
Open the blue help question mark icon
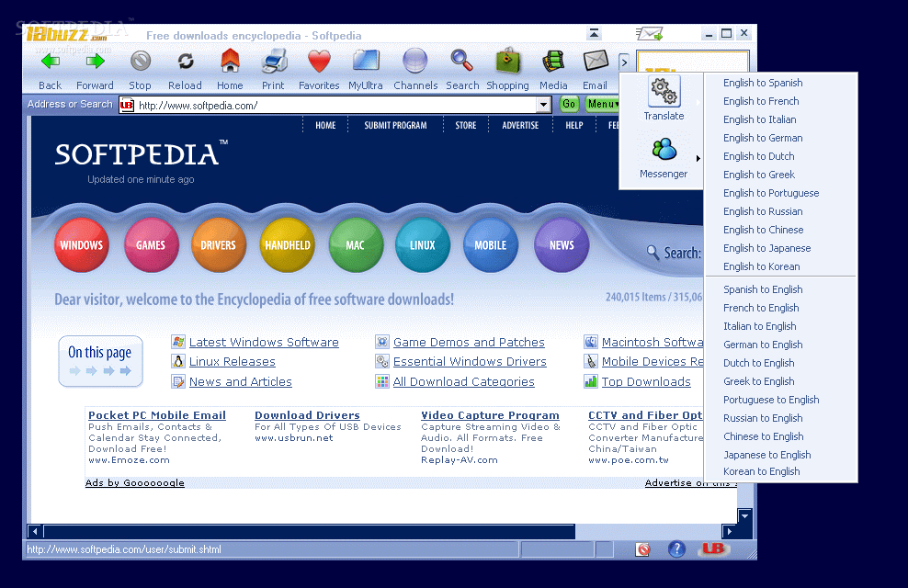tap(676, 548)
